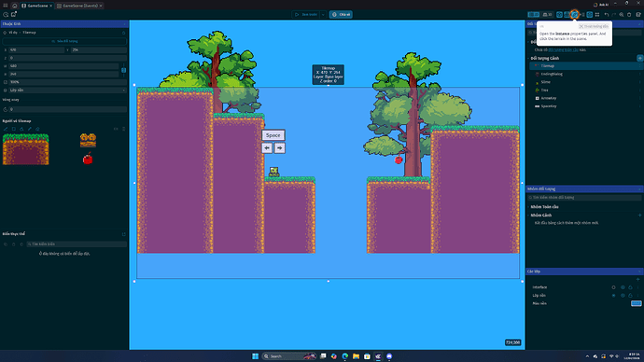644x362 pixels.
Task: Select the Lớp nền layer radio button
Action: 613,296
